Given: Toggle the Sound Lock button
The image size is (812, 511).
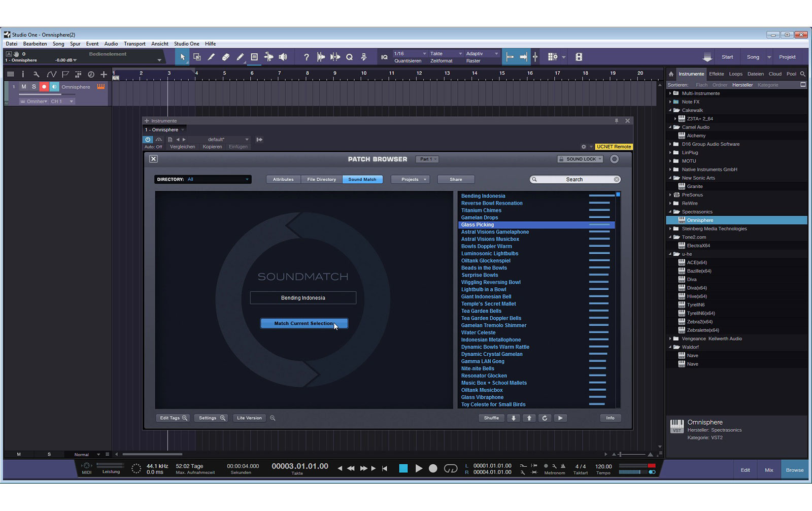Looking at the screenshot, I should click(580, 159).
